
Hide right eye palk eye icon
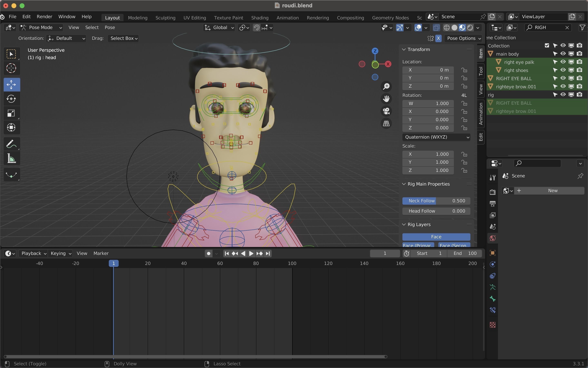pos(563,62)
